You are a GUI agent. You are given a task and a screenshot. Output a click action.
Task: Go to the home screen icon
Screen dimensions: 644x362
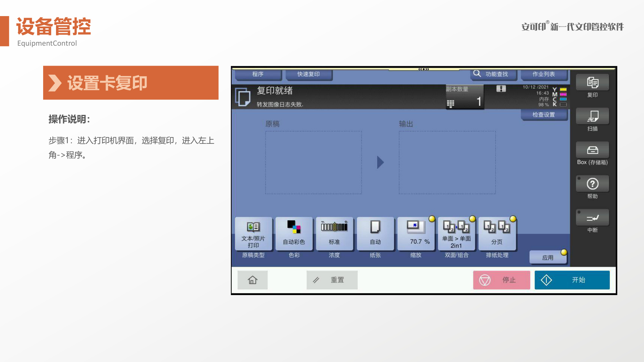pyautogui.click(x=252, y=280)
